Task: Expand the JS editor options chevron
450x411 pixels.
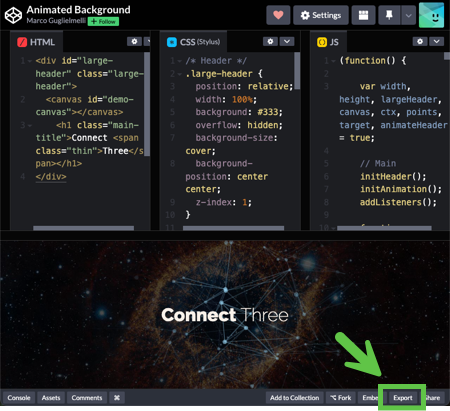Action: (x=436, y=42)
